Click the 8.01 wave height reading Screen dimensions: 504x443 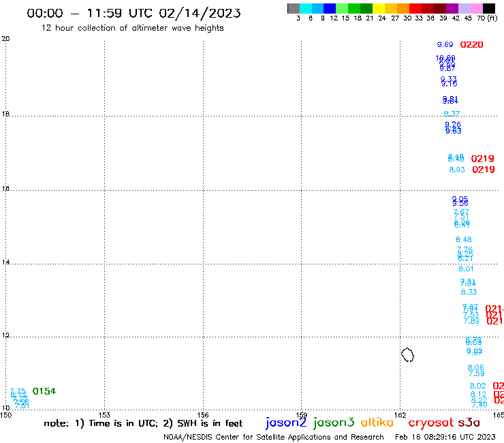tap(466, 269)
